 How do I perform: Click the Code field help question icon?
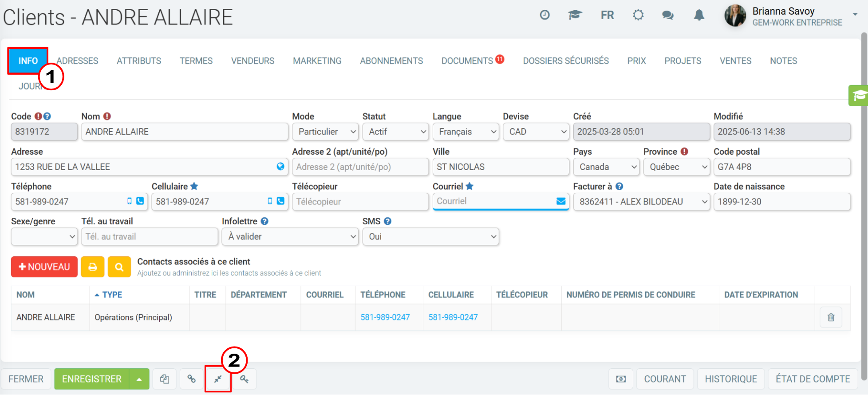click(x=47, y=116)
